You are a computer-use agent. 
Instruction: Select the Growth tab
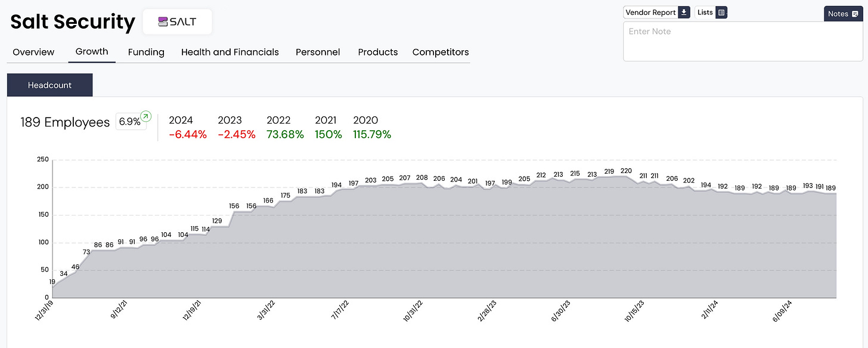pyautogui.click(x=92, y=51)
